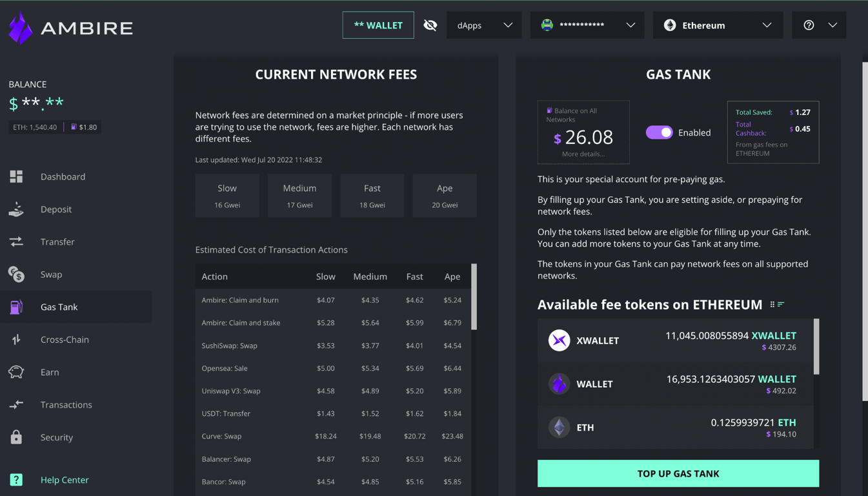
Task: Select the XWALLET token icon
Action: [x=558, y=340]
